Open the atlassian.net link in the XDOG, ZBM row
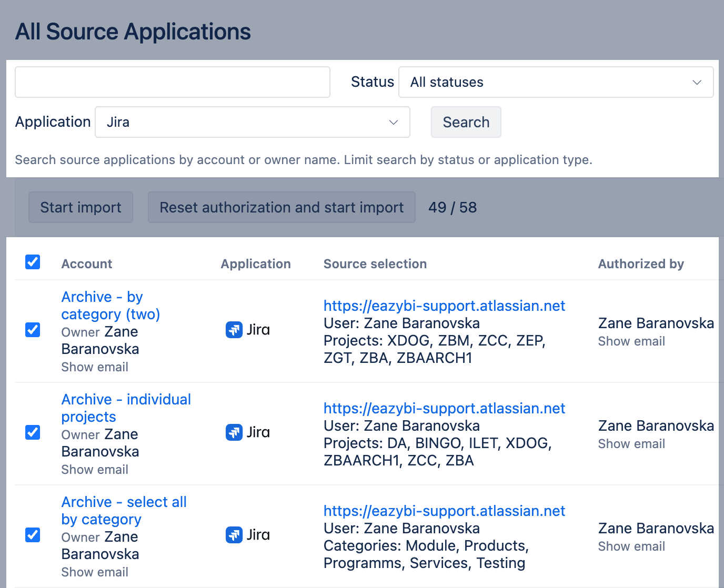This screenshot has height=588, width=724. tap(444, 306)
